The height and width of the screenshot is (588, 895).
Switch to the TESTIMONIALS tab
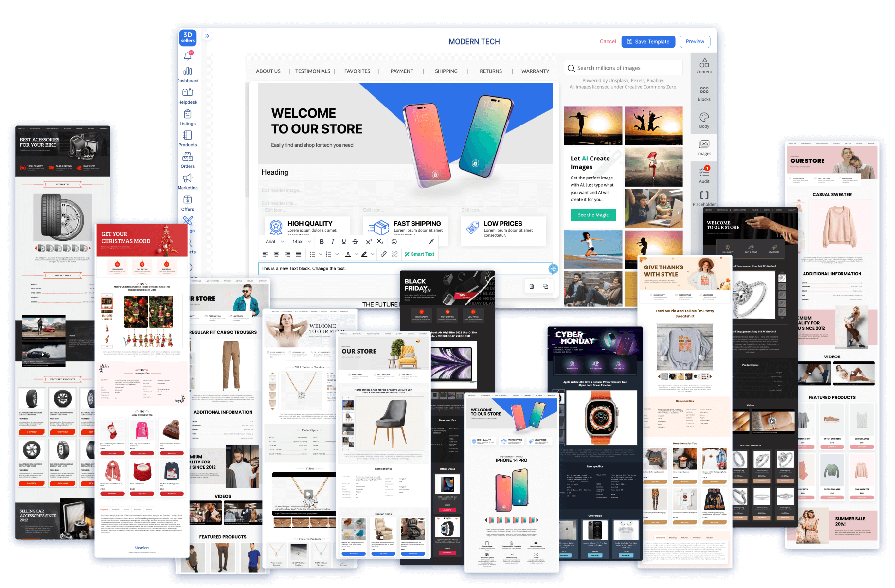pyautogui.click(x=313, y=71)
